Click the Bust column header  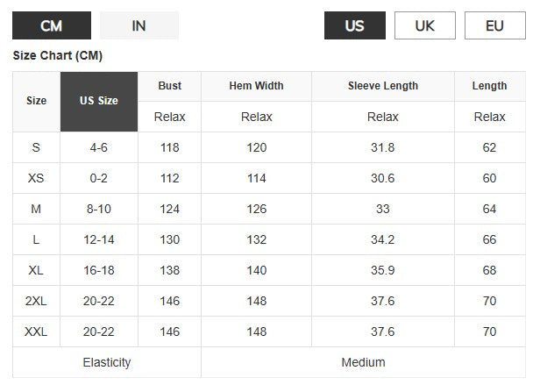[169, 86]
